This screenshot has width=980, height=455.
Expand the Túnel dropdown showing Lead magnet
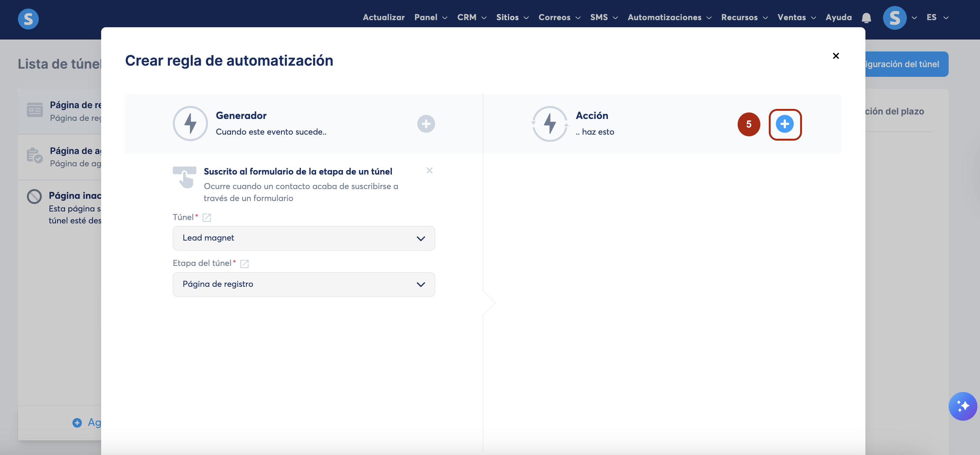(303, 238)
